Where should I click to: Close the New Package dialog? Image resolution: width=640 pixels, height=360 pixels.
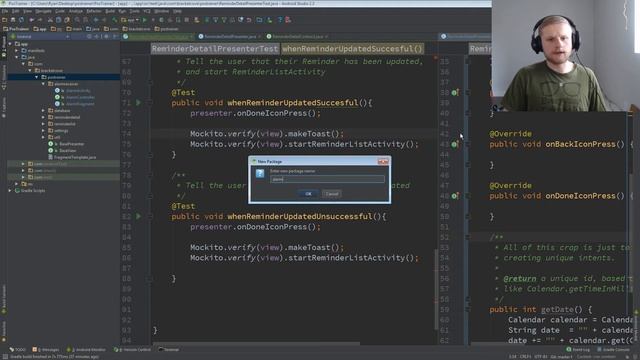[383, 162]
